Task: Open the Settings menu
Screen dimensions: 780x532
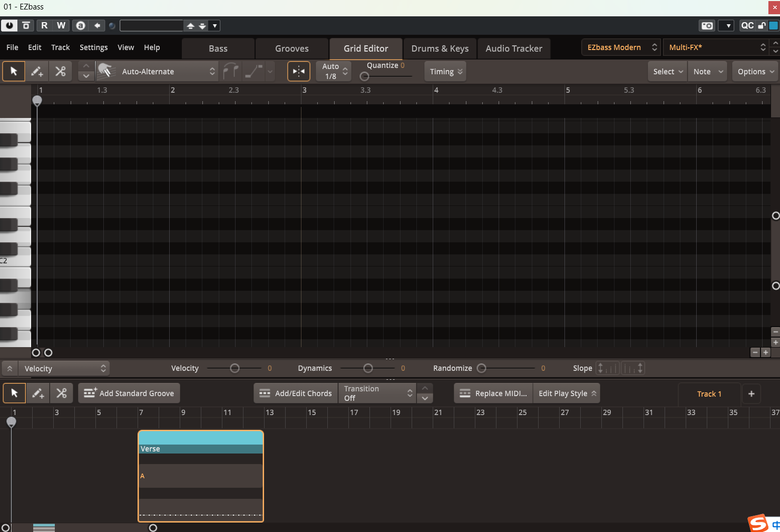Action: click(93, 47)
